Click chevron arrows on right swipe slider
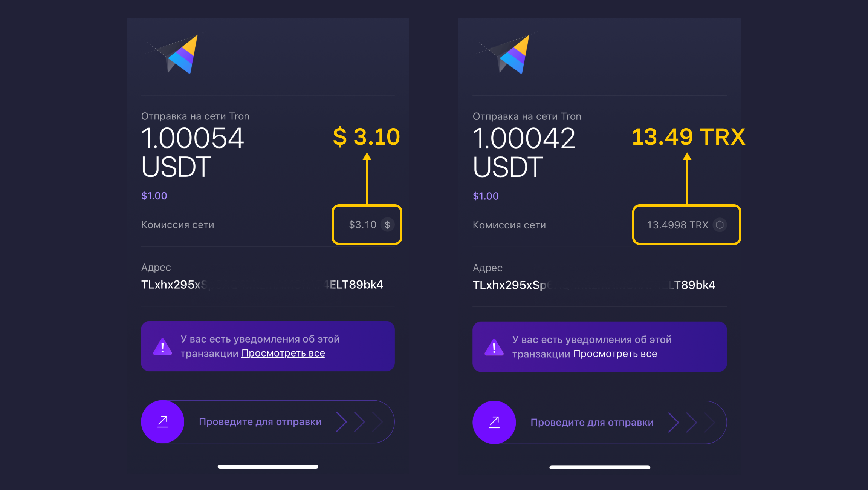The height and width of the screenshot is (490, 868). coord(691,423)
